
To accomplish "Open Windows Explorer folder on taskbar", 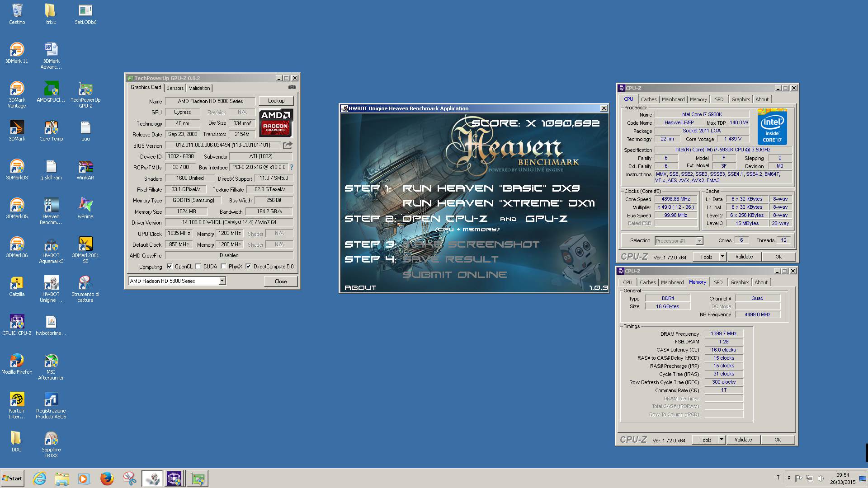I will click(x=62, y=479).
